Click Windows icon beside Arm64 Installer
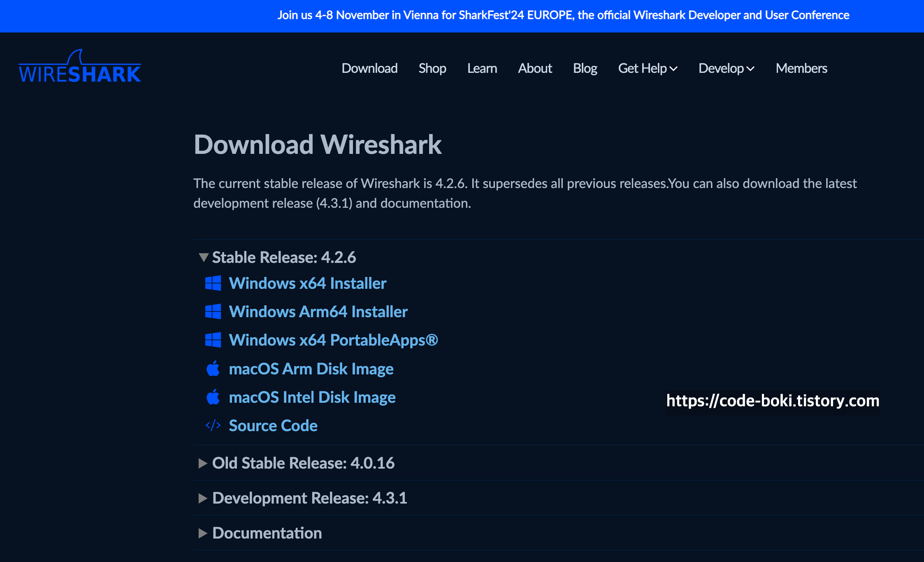Viewport: 924px width, 562px height. click(x=213, y=312)
